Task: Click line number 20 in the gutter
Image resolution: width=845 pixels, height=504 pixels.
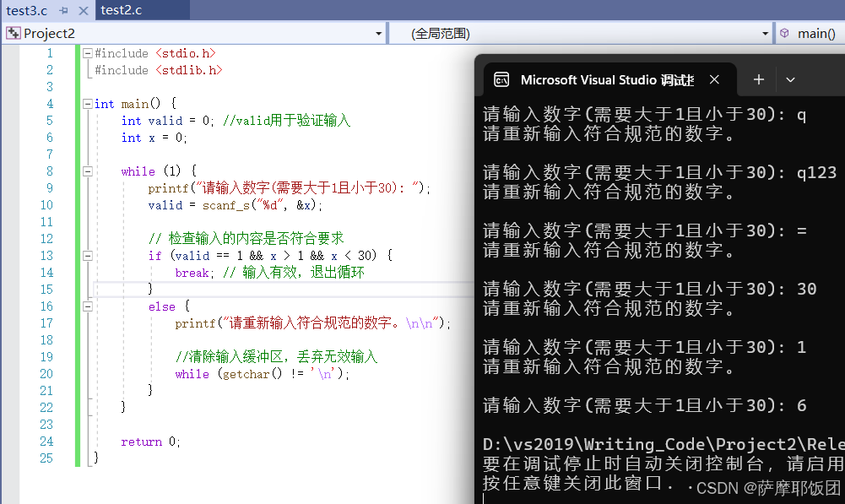Action: pos(47,373)
